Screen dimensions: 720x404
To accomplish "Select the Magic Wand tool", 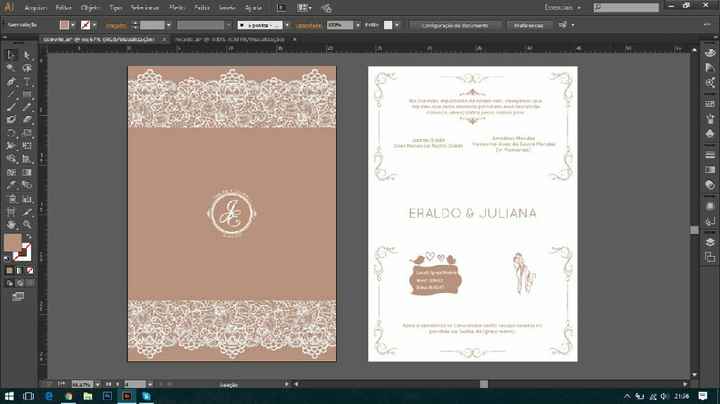I will pos(11,68).
